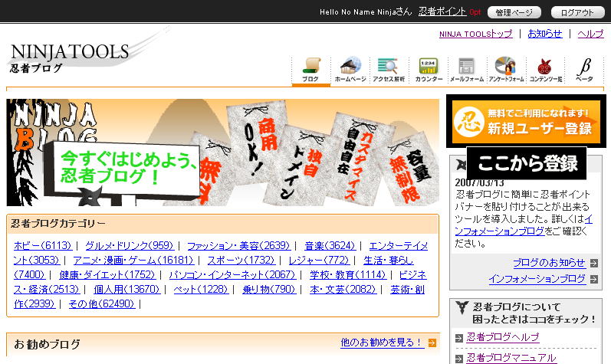Open the アクセス解析 tool icon
611x364 pixels.
(389, 70)
